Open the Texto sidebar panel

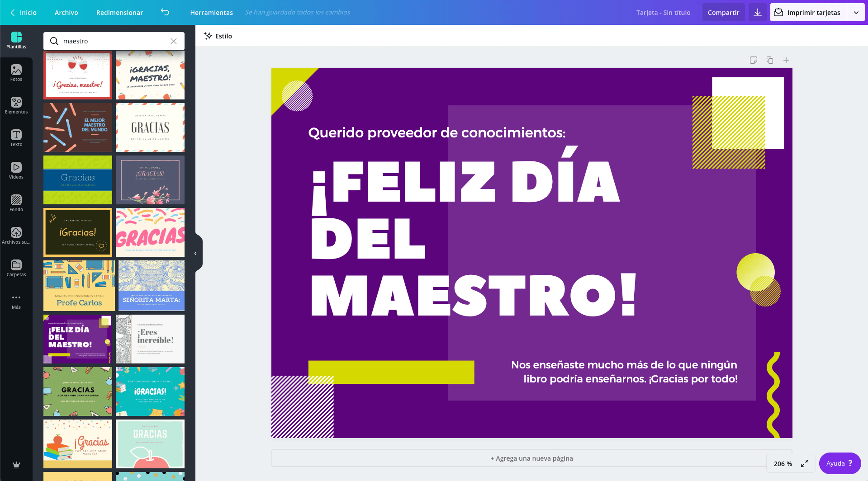pyautogui.click(x=16, y=138)
